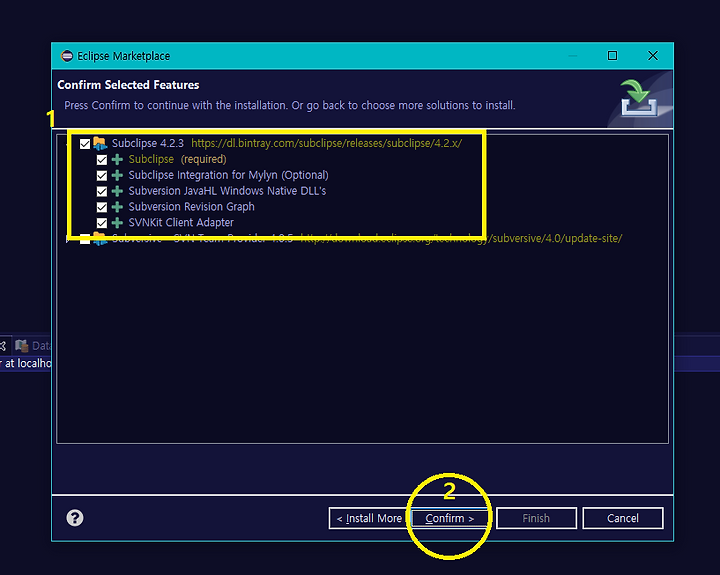Open the bintray subclipse releases URL
The width and height of the screenshot is (720, 575).
point(326,143)
